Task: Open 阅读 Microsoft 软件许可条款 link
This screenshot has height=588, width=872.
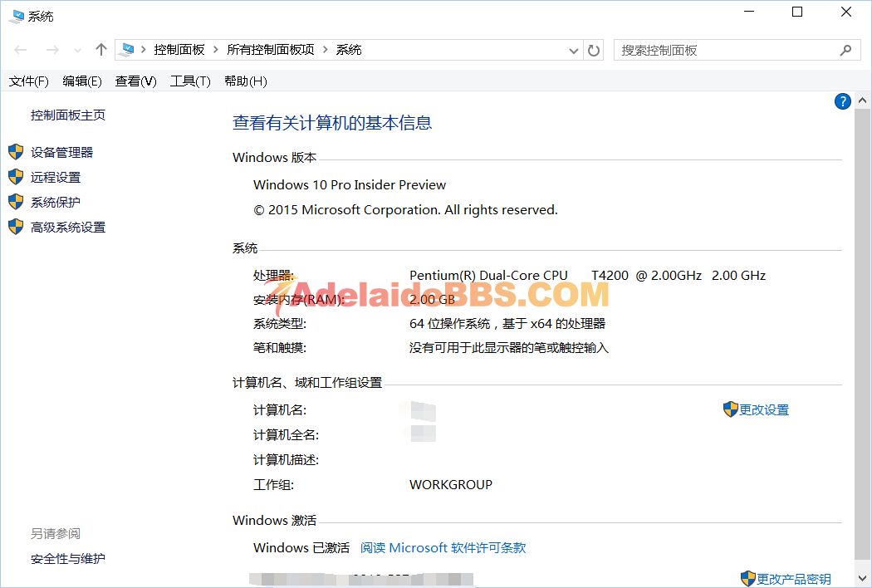Action: click(x=443, y=547)
